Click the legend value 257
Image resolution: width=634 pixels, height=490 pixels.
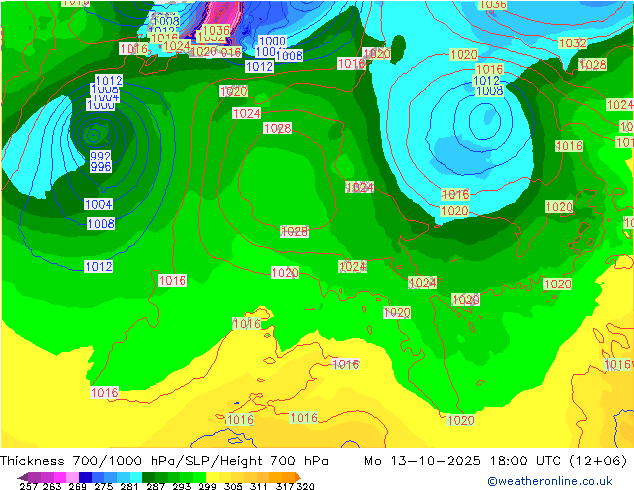click(x=28, y=486)
